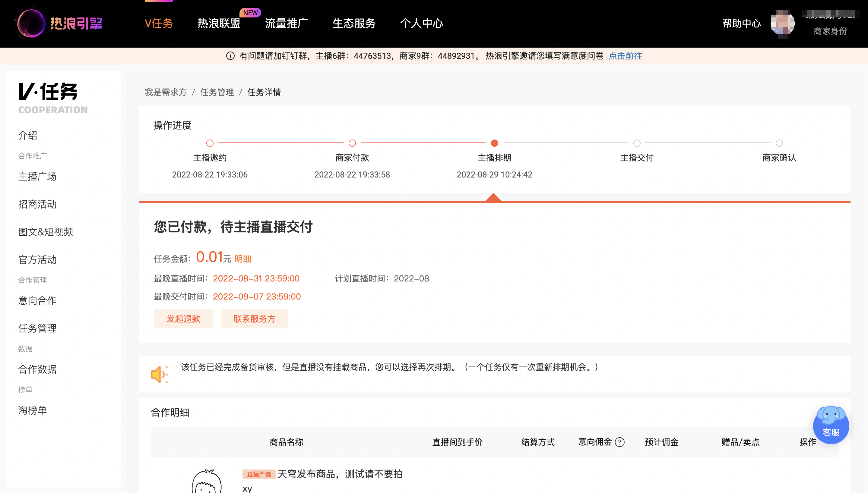868x493 pixels.
Task: Click the 热浪引擎 logo icon
Action: (x=31, y=24)
